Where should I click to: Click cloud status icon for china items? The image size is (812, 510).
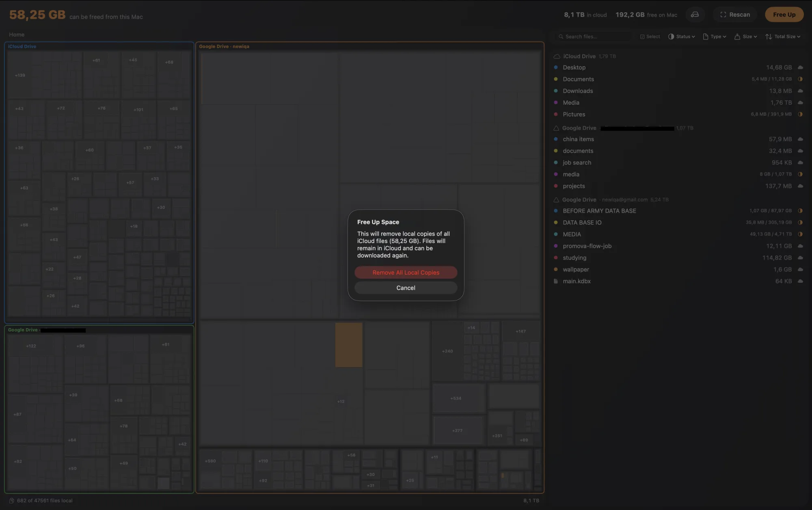pyautogui.click(x=800, y=139)
